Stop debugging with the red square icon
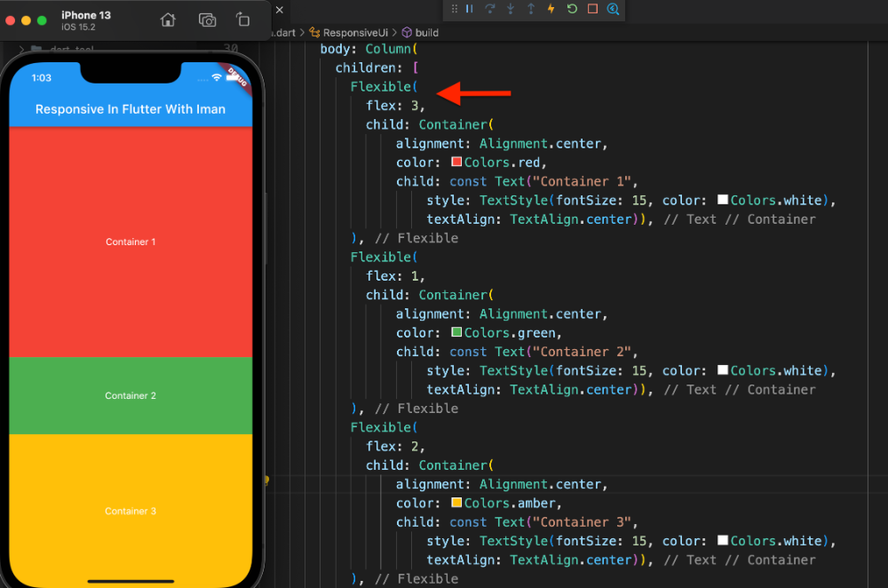Viewport: 888px width, 588px height. coord(592,9)
